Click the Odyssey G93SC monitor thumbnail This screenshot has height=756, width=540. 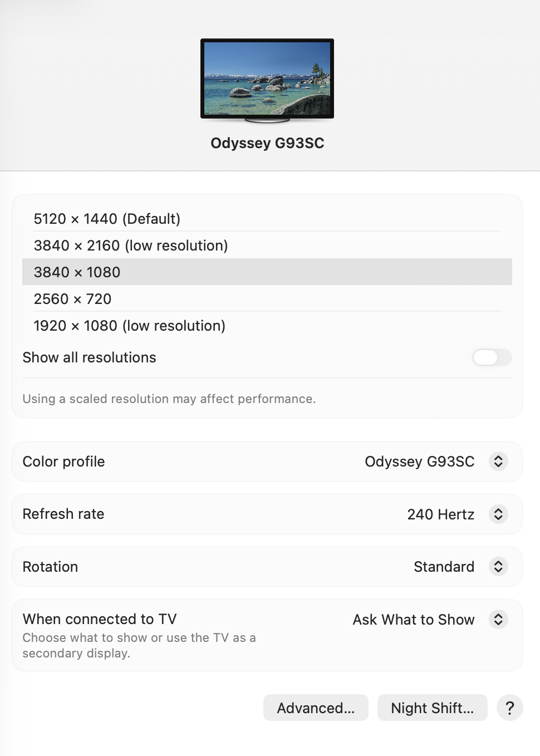click(267, 80)
